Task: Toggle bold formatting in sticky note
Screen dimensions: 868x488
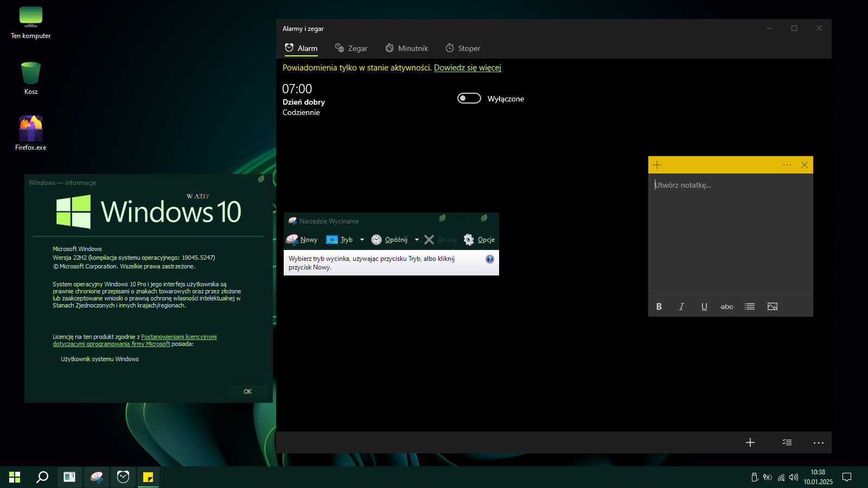Action: coord(659,306)
